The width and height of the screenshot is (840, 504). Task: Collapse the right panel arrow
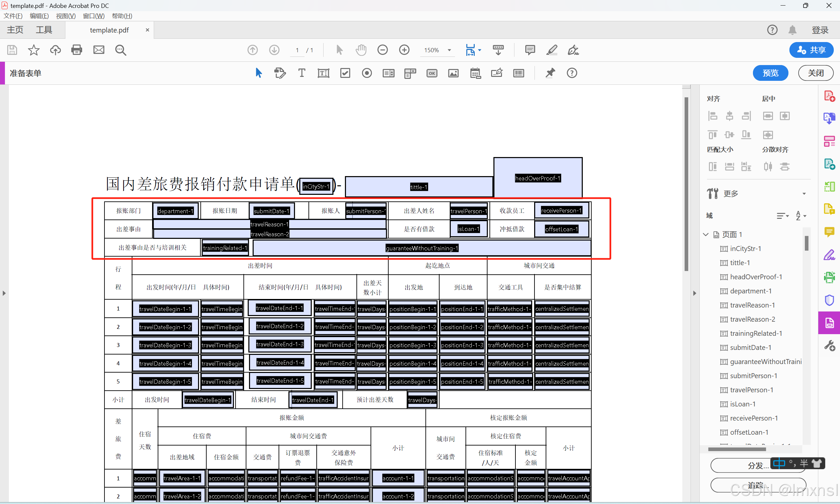(x=694, y=293)
